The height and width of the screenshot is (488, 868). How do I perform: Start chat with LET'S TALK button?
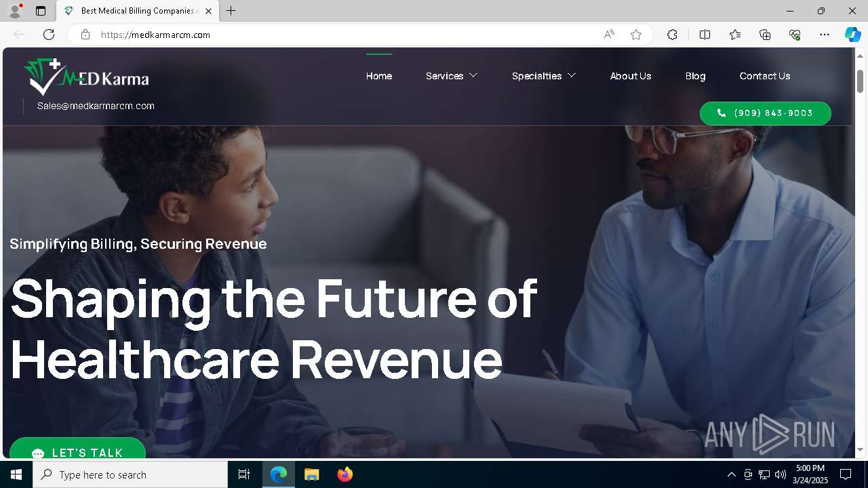[77, 449]
